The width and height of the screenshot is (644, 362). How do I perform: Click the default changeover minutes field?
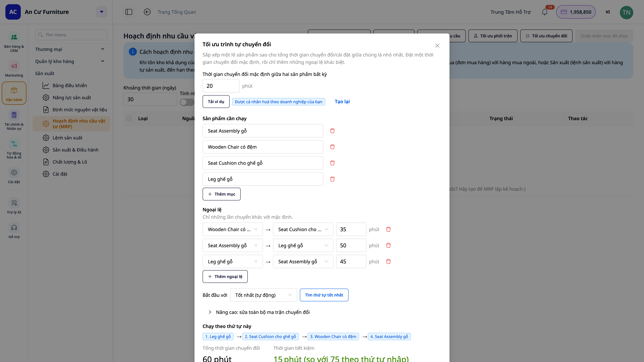coord(221,86)
